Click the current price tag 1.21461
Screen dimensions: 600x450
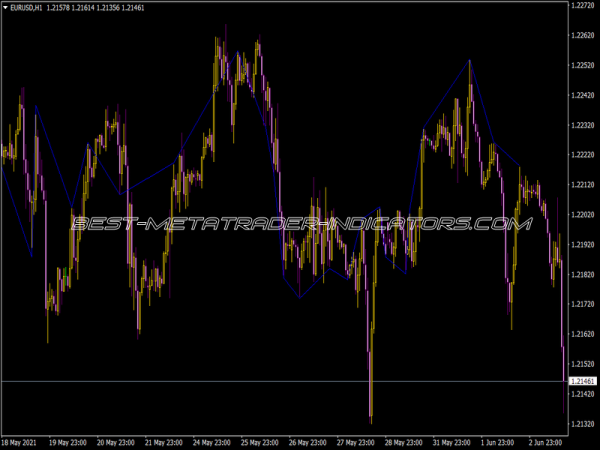[x=582, y=382]
